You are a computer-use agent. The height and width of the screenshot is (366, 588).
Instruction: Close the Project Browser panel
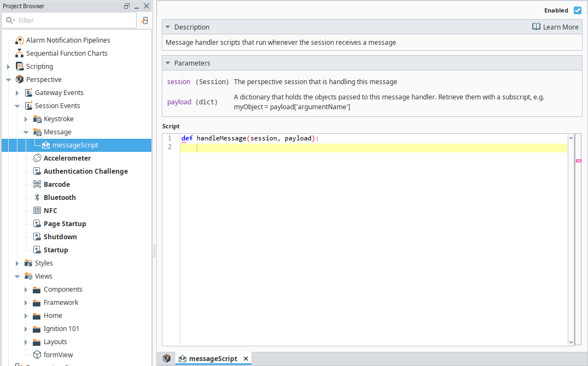[x=146, y=6]
